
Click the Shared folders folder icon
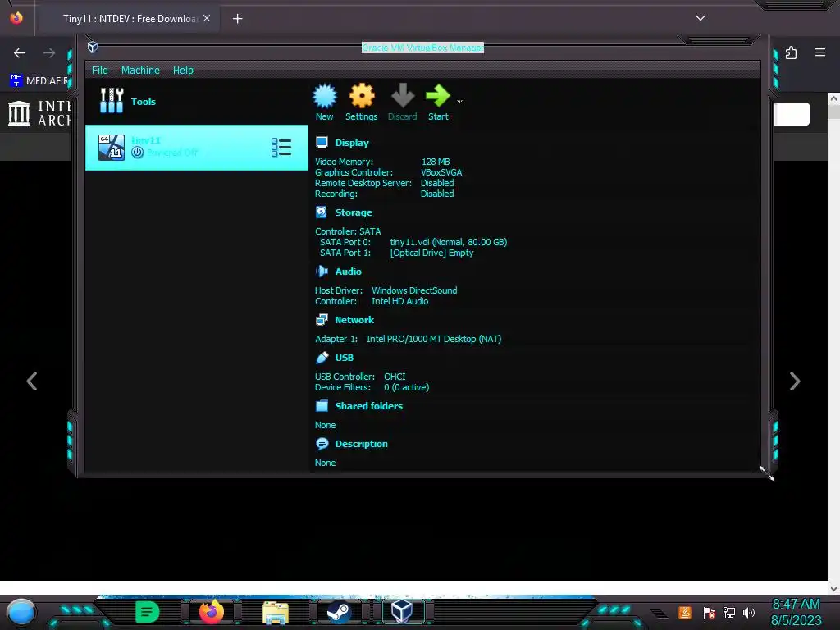[x=322, y=405]
